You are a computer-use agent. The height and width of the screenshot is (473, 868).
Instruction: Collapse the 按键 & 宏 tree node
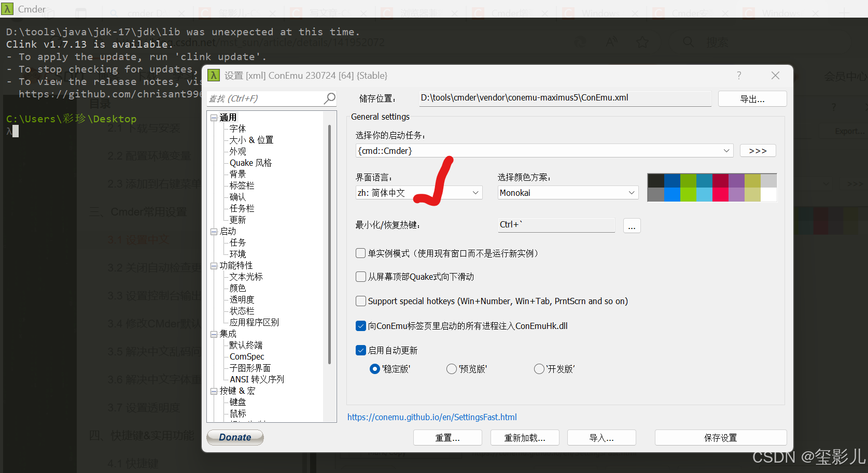[x=214, y=391]
